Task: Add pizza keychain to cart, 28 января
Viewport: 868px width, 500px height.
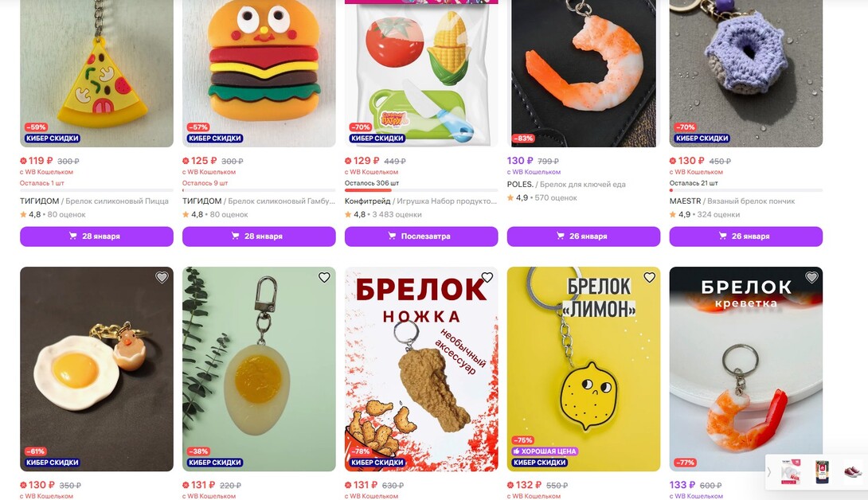Action: pyautogui.click(x=96, y=236)
